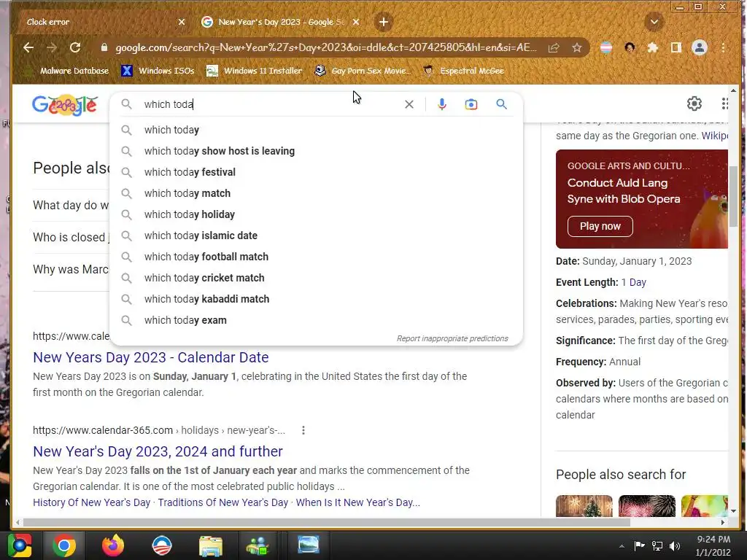Click the horizontal scrollbar of the page
The height and width of the screenshot is (560, 747).
(x=326, y=522)
